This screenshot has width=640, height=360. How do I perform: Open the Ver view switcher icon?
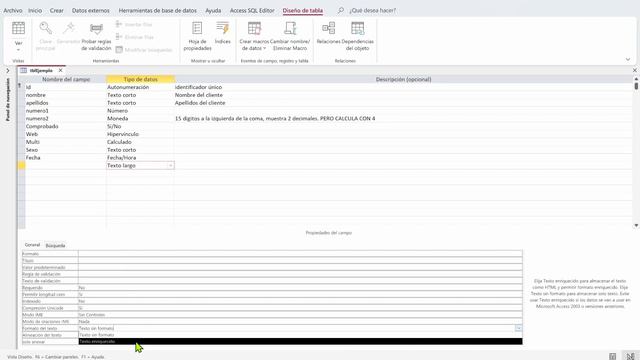tap(18, 28)
